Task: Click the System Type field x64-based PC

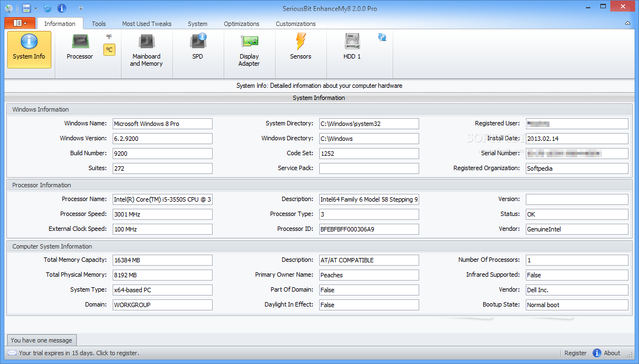Action: [x=162, y=290]
